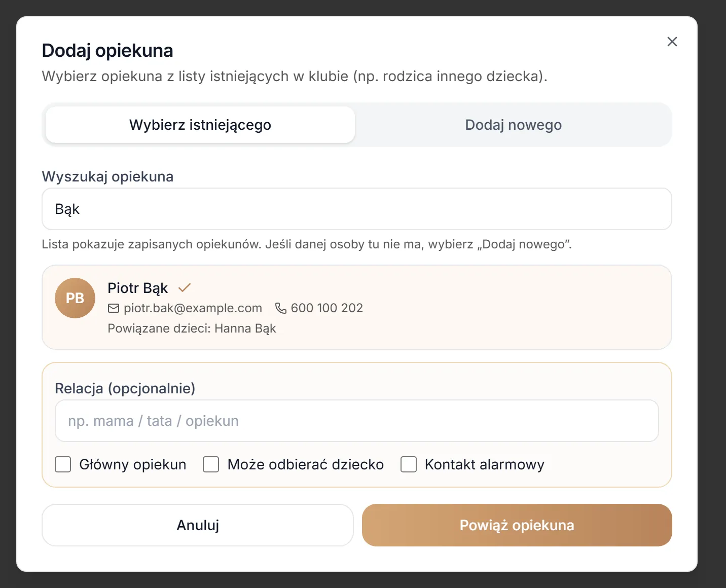Switch to the Wybierz istniejącego tab

coord(200,125)
